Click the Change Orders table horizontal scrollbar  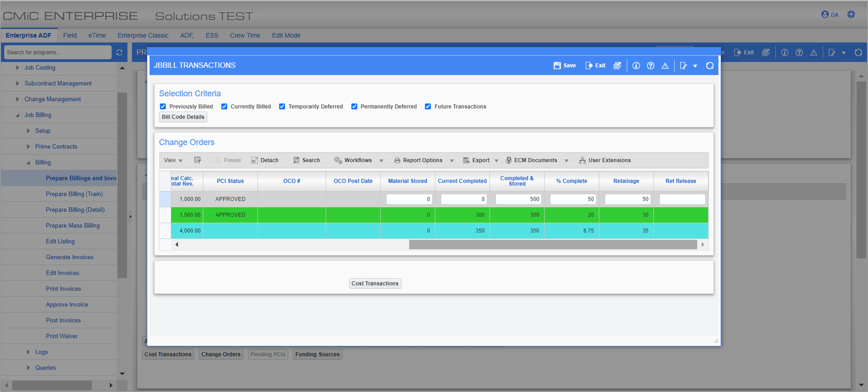click(553, 244)
